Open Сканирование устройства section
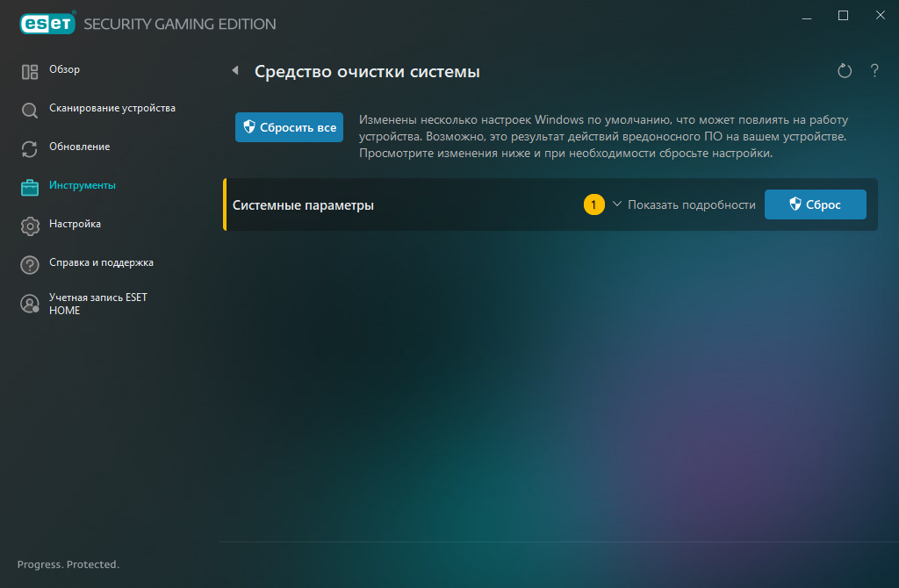The width and height of the screenshot is (899, 588). (x=112, y=108)
